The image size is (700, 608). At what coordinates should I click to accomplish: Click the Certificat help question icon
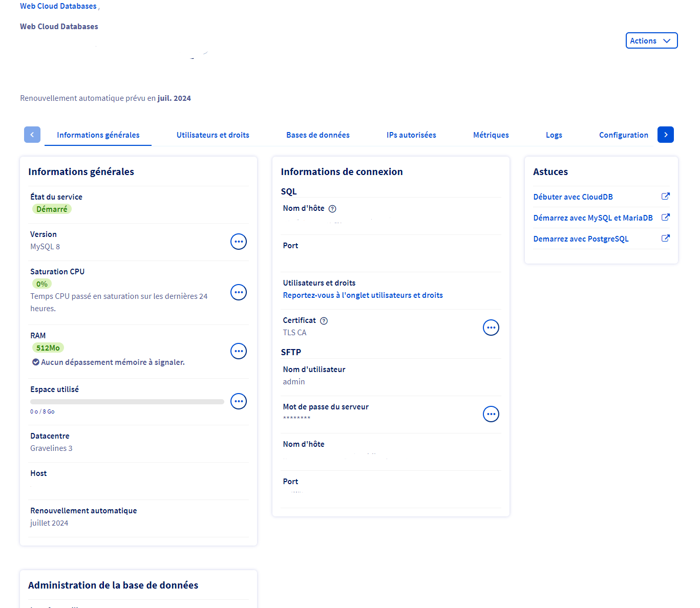point(324,321)
